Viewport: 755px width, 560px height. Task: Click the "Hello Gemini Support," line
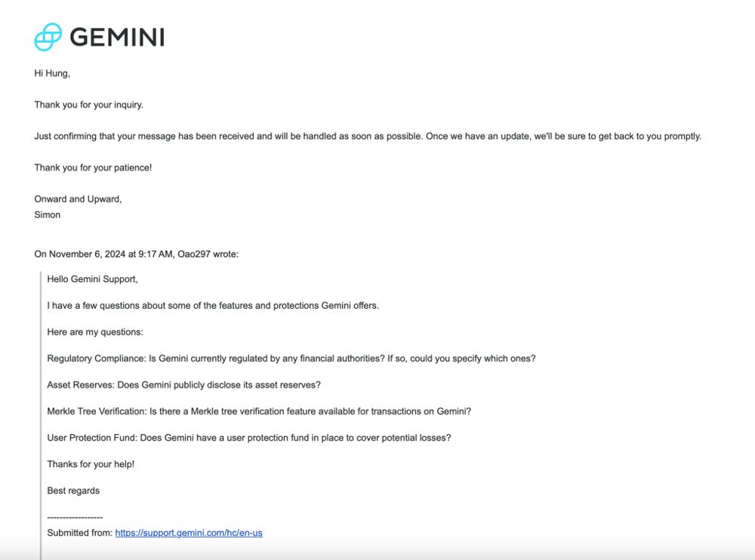click(93, 279)
